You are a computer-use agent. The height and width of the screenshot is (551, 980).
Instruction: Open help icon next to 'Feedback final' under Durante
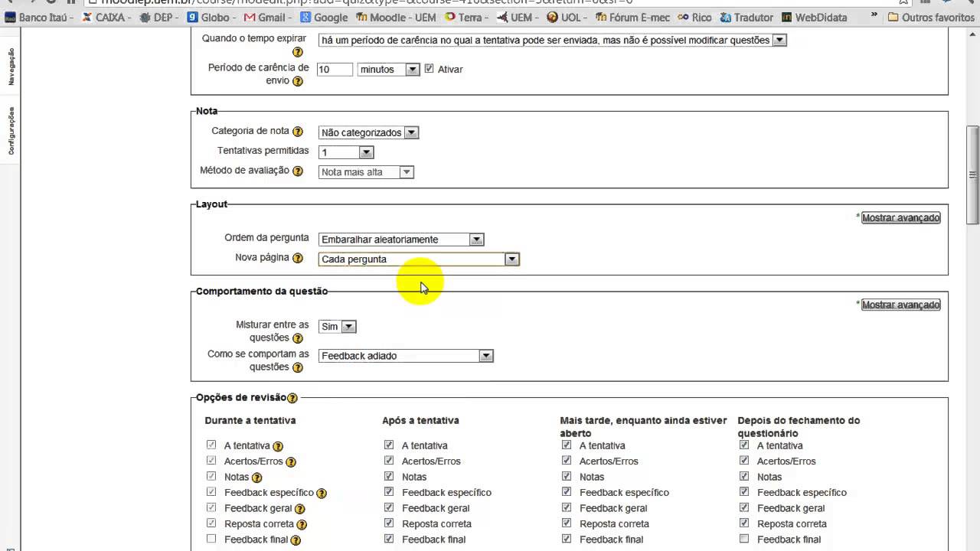point(295,540)
